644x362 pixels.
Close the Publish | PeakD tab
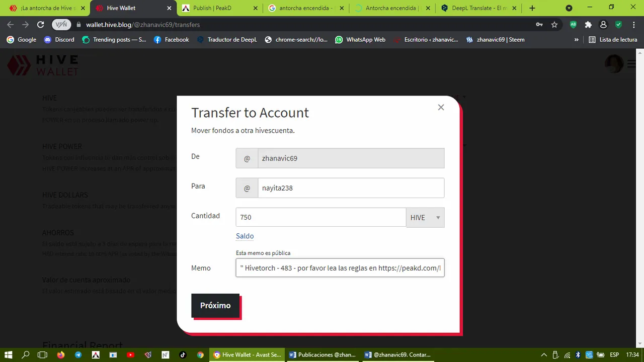point(256,8)
